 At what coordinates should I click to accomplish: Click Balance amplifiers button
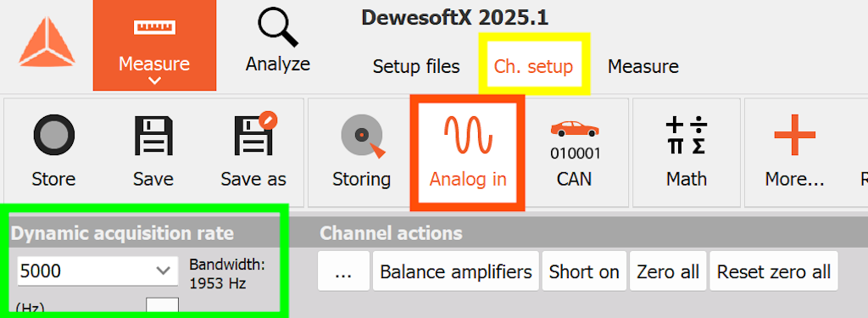point(456,271)
